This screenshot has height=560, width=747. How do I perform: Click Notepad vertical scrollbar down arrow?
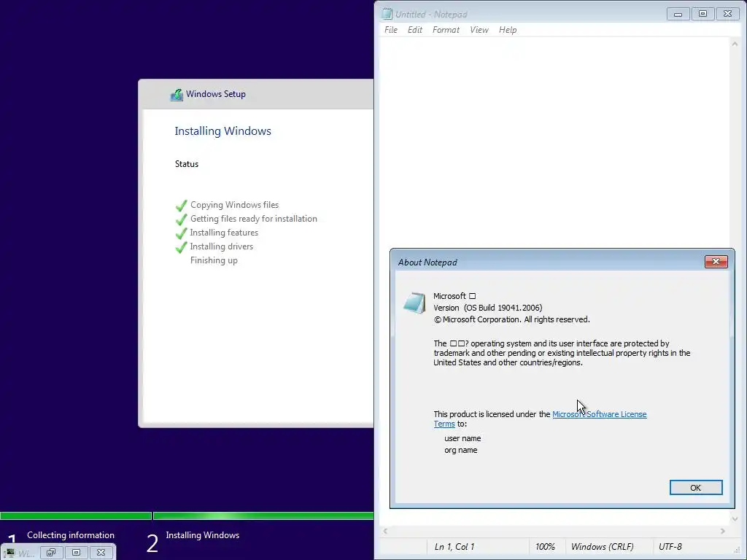735,519
